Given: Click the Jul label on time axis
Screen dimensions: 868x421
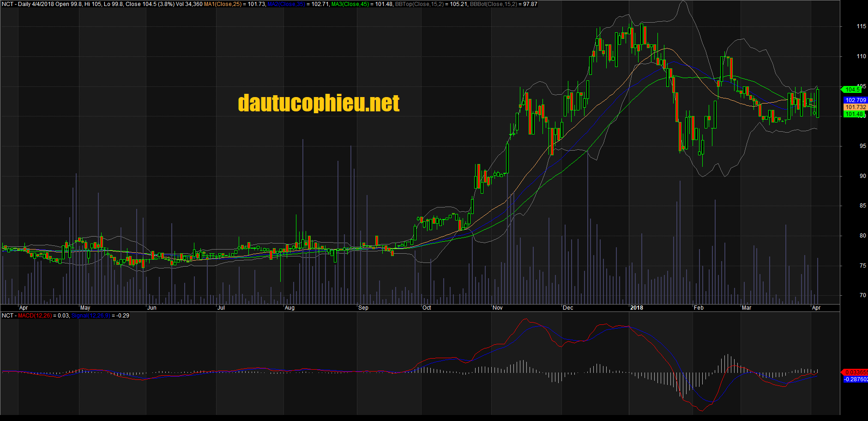Looking at the screenshot, I should point(221,308).
